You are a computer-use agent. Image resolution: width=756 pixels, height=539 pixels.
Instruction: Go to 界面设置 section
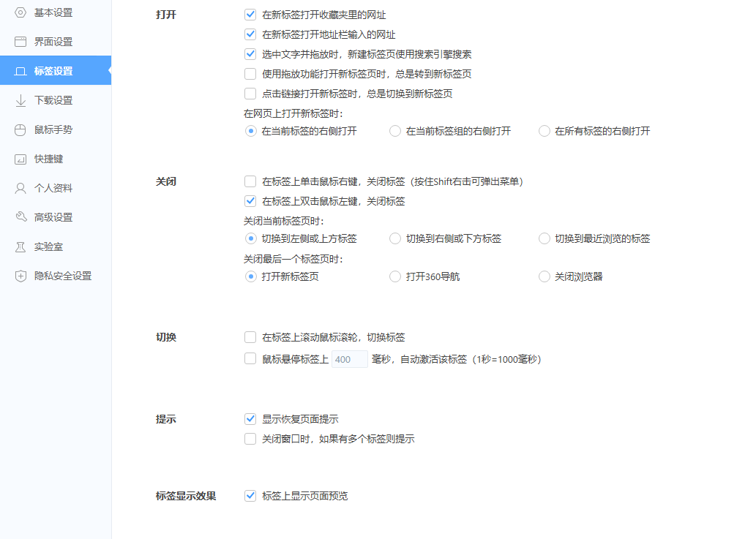[x=56, y=42]
